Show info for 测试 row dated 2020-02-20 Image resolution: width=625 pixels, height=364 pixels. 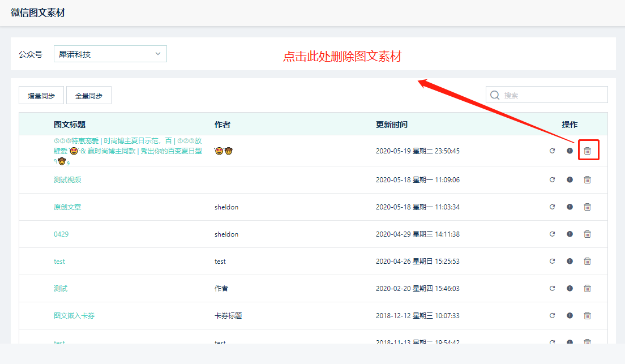pos(570,288)
